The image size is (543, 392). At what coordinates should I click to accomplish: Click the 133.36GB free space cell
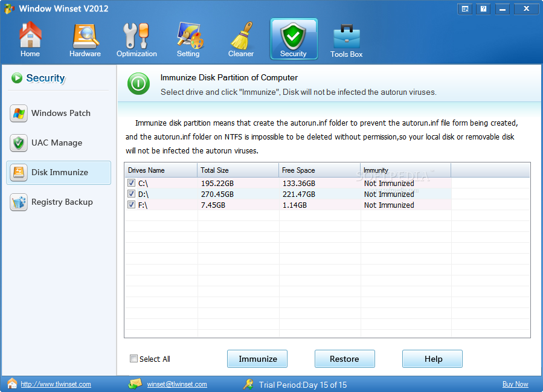click(x=299, y=183)
